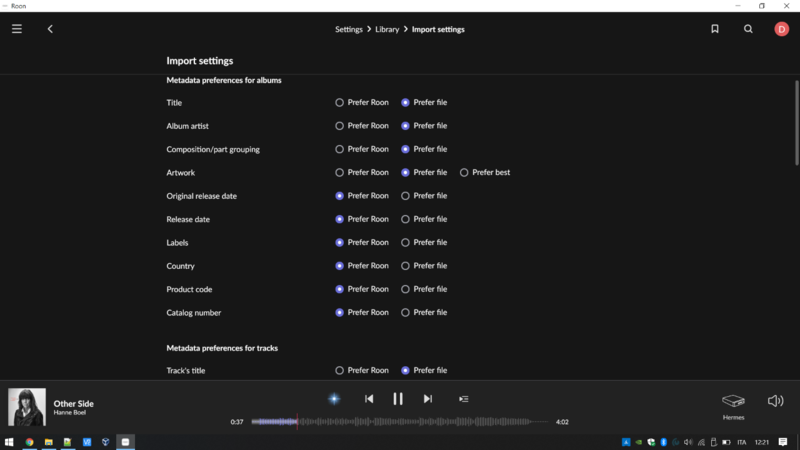Skip to the next track
Image resolution: width=800 pixels, height=450 pixels.
point(428,399)
